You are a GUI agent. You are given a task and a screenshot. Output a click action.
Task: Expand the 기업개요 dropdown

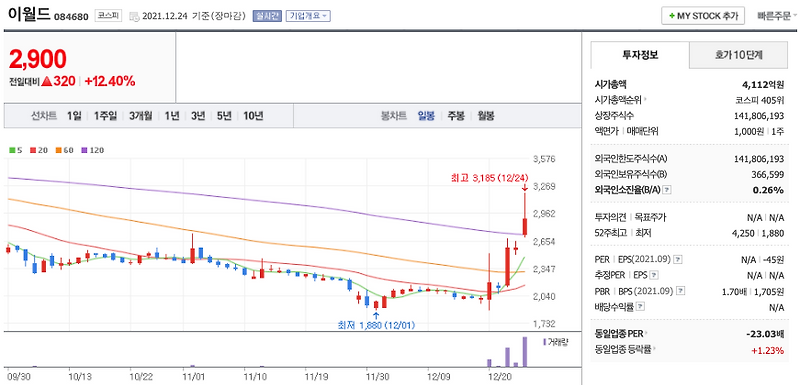pos(308,16)
